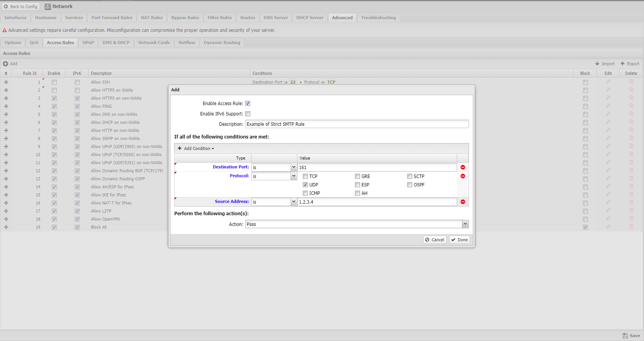Screen dimensions: 644x341
Task: Click the Save button label
Action: (635, 336)
